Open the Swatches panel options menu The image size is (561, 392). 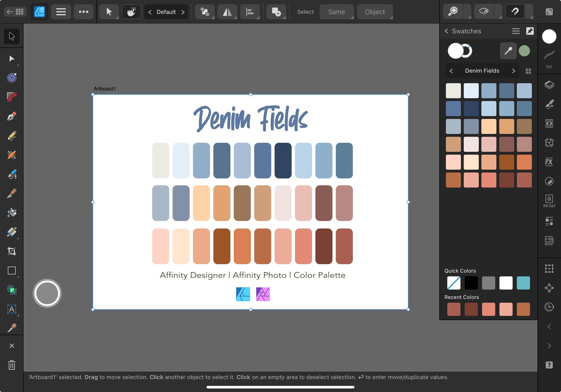[516, 31]
